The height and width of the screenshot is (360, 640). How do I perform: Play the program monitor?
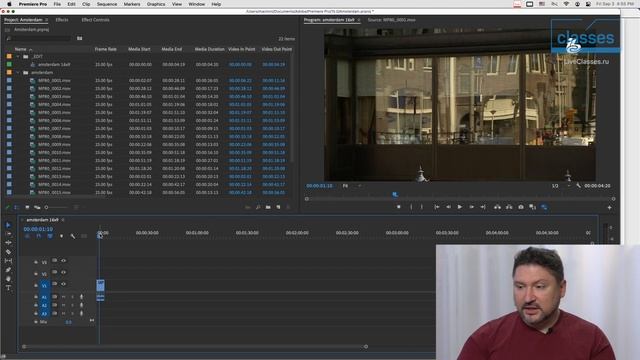pyautogui.click(x=460, y=207)
